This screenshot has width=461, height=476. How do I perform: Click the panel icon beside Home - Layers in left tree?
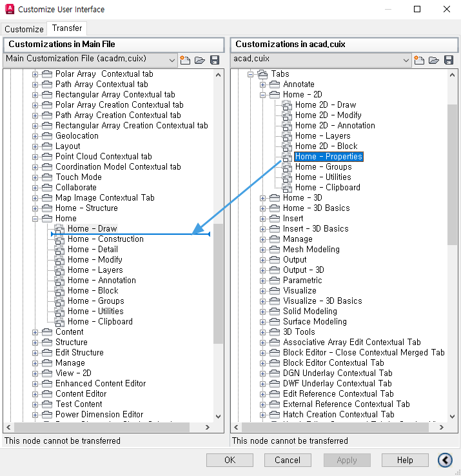59,270
